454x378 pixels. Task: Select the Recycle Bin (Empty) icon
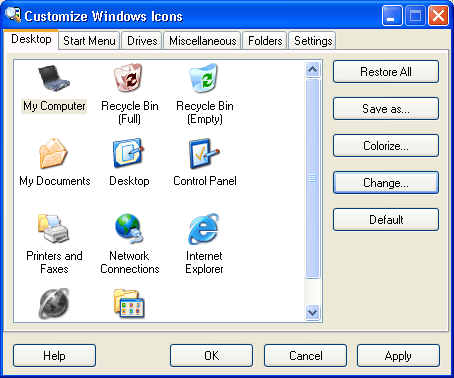204,78
